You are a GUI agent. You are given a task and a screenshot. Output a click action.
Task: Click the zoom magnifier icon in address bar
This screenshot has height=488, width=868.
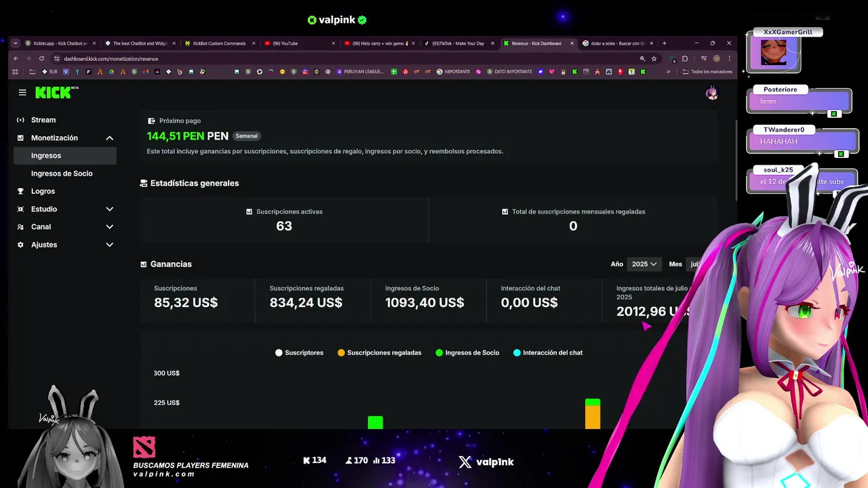pyautogui.click(x=642, y=58)
